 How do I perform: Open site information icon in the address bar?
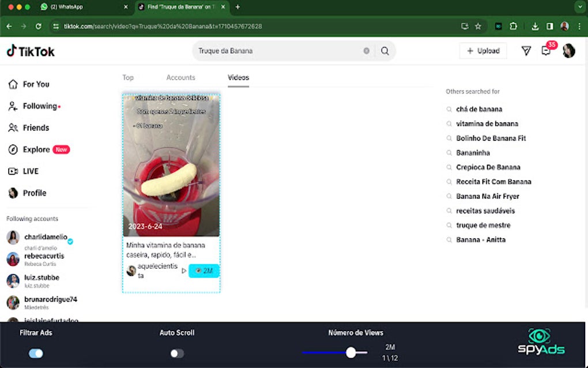coord(56,27)
